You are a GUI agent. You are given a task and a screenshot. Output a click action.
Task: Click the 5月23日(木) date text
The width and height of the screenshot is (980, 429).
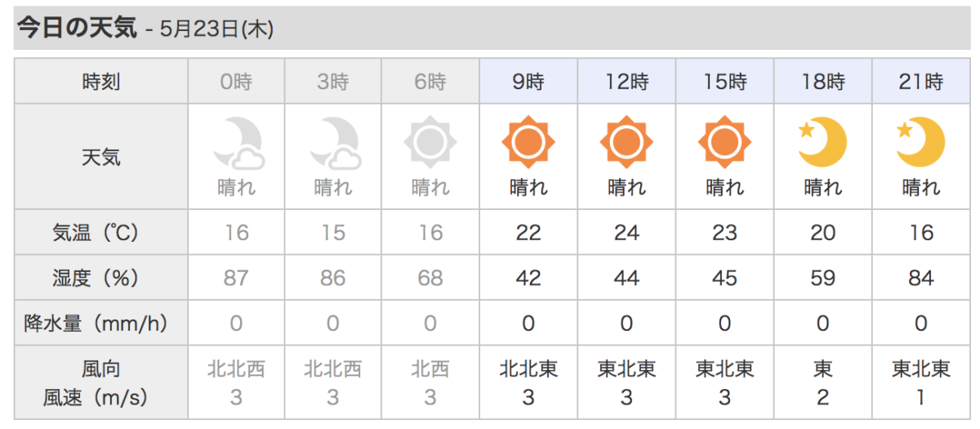(x=216, y=29)
